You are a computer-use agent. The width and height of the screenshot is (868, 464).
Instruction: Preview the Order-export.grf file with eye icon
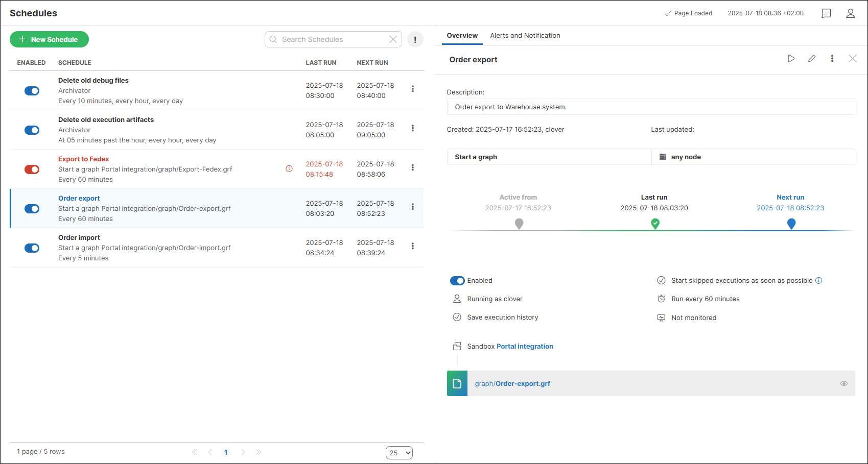tap(843, 383)
